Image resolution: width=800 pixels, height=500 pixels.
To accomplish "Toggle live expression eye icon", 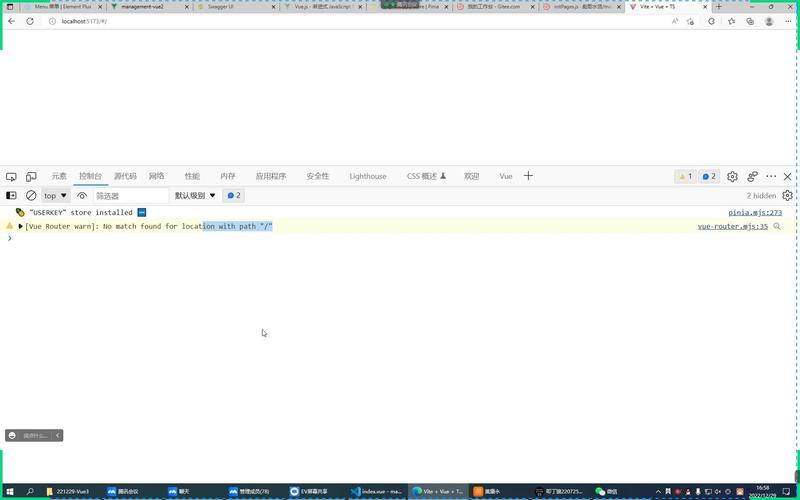I will [82, 195].
